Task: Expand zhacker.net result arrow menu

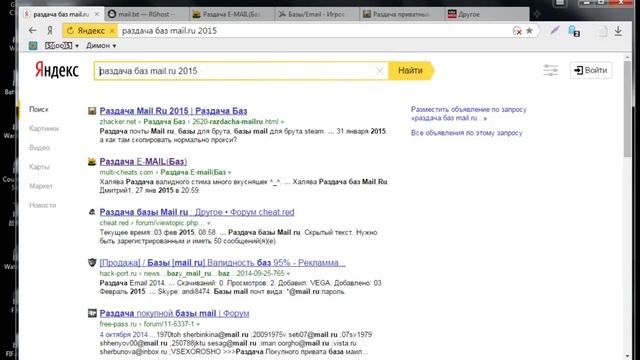Action: coord(282,122)
